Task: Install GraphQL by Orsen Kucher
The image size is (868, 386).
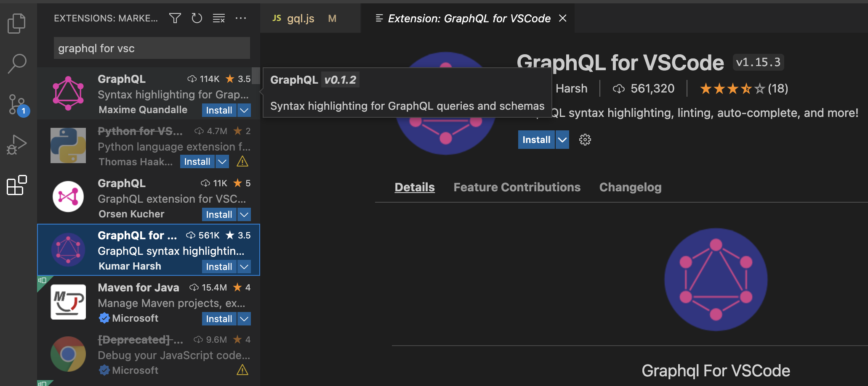Action: (x=219, y=214)
